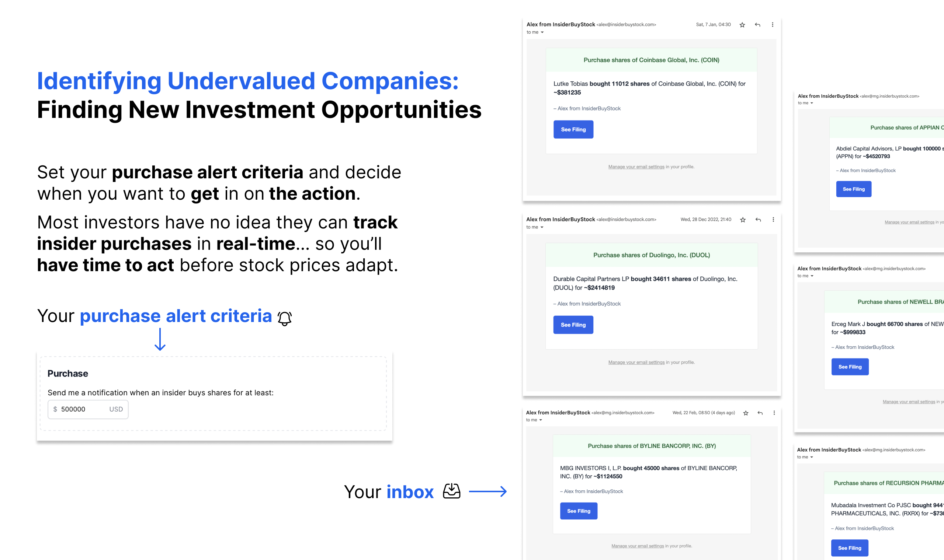The image size is (944, 560).
Task: Open the three-dot menu on the Duolingo email
Action: 773,219
